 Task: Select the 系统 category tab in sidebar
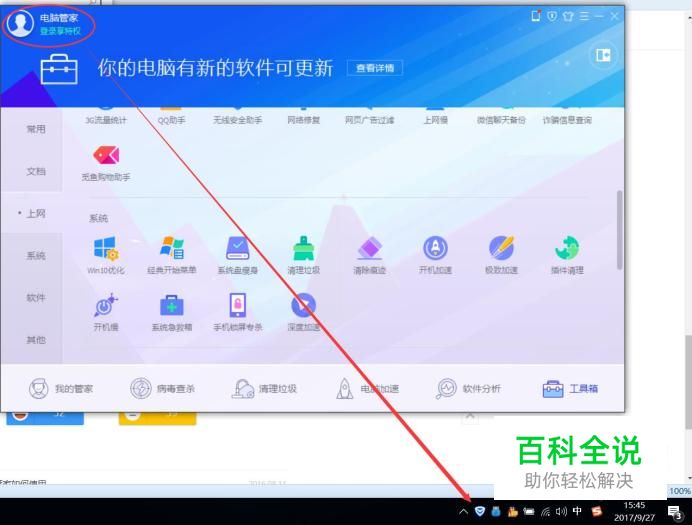pos(36,255)
